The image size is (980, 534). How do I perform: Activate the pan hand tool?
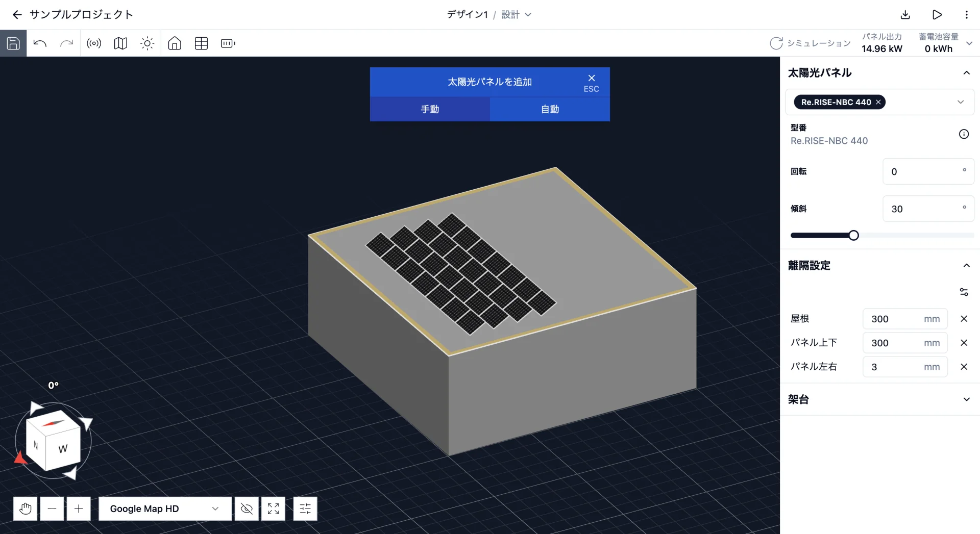pos(25,508)
